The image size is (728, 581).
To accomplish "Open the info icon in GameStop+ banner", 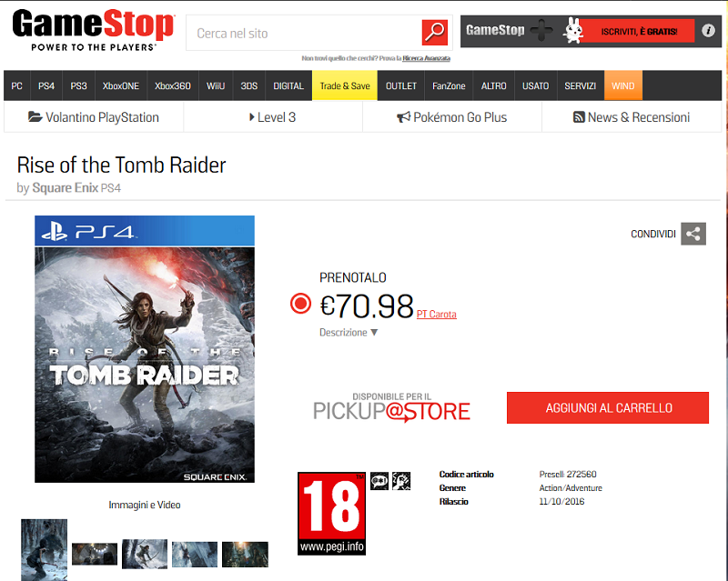I will click(708, 31).
